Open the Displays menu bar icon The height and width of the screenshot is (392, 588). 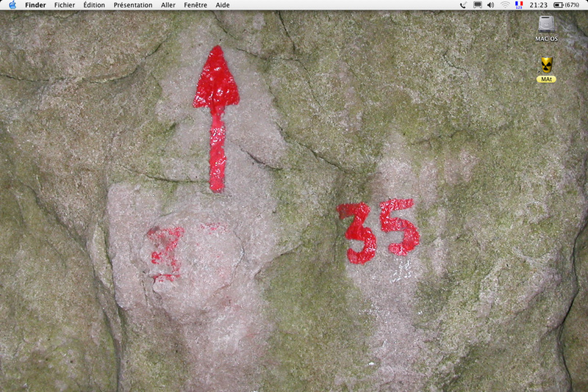click(x=477, y=5)
